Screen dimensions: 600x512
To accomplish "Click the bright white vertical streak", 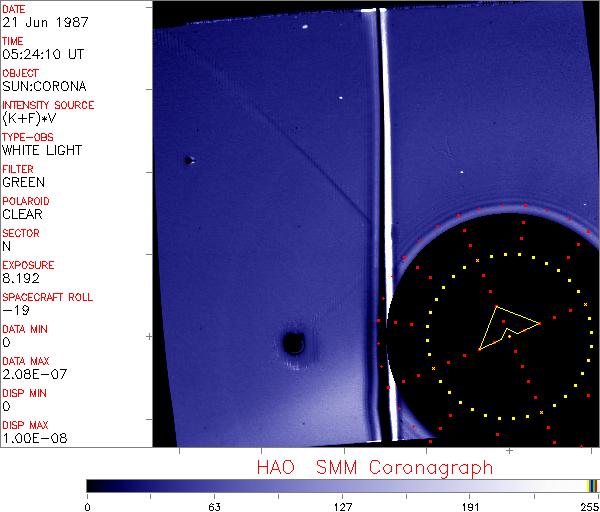I will click(380, 200).
